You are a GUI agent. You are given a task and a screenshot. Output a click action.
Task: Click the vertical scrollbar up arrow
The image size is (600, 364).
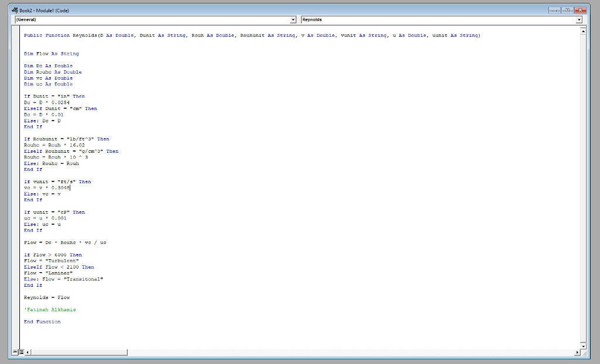coord(583,31)
